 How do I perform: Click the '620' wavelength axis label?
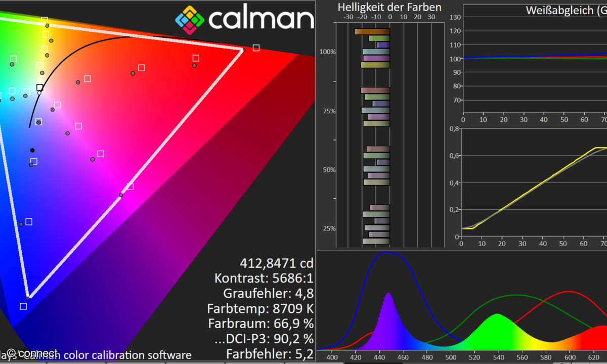click(594, 357)
